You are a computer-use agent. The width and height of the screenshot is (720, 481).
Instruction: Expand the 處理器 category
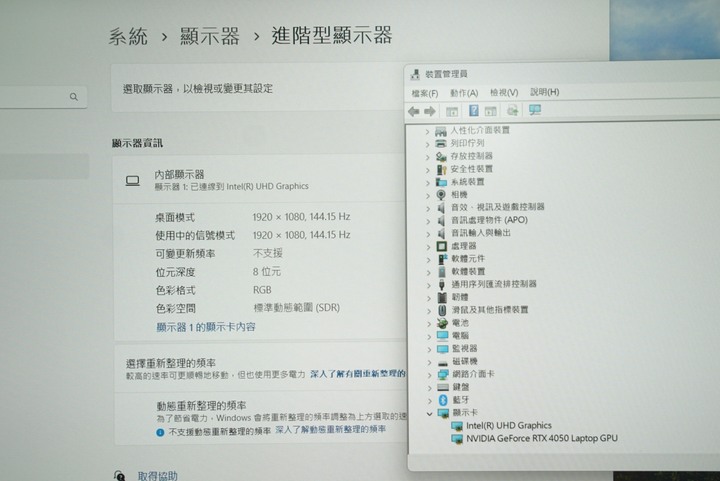428,247
